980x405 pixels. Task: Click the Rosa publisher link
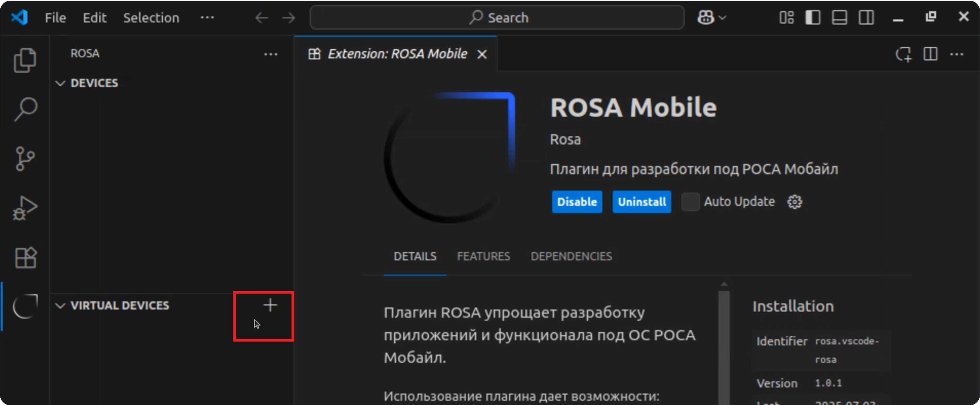pos(565,139)
